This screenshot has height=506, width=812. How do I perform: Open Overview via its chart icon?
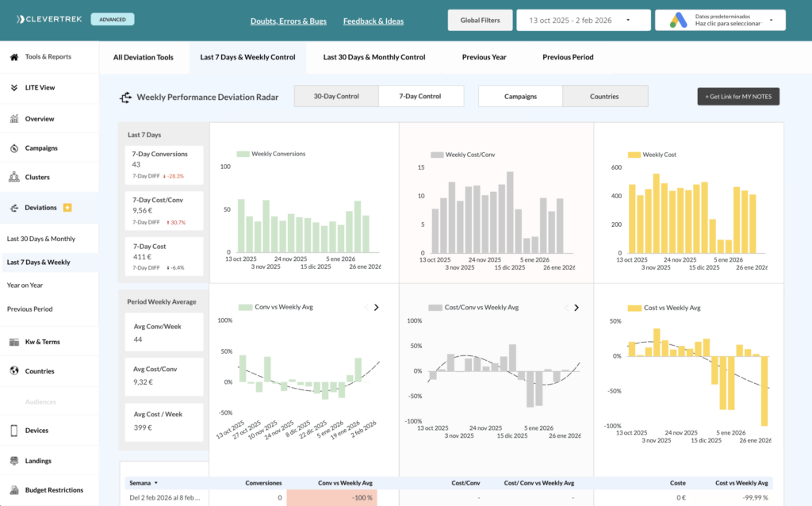(x=14, y=119)
